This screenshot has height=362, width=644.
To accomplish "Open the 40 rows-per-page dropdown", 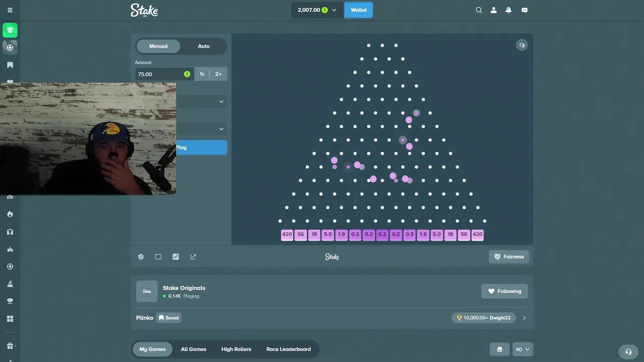I will [x=522, y=349].
